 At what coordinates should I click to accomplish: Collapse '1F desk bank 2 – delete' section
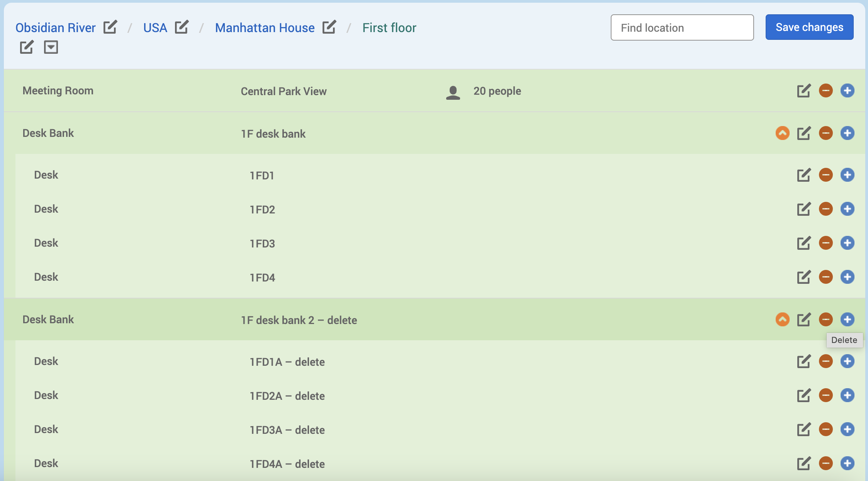[x=782, y=320]
